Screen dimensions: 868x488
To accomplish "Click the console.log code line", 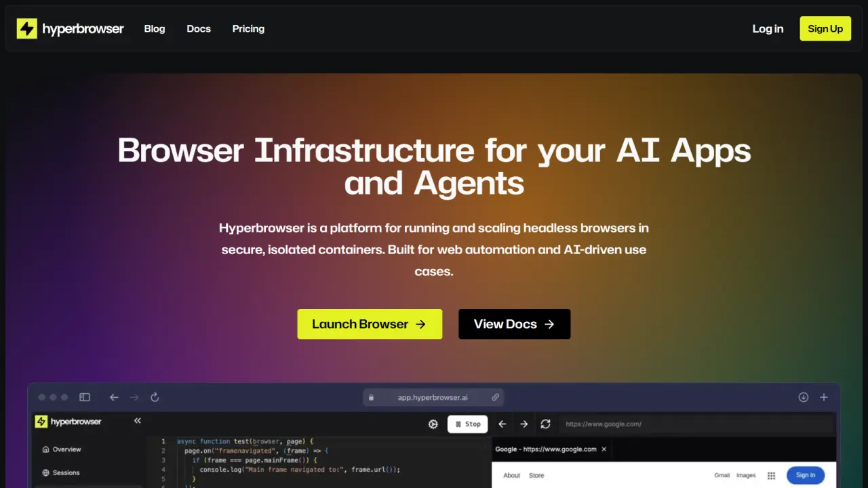I will [300, 469].
